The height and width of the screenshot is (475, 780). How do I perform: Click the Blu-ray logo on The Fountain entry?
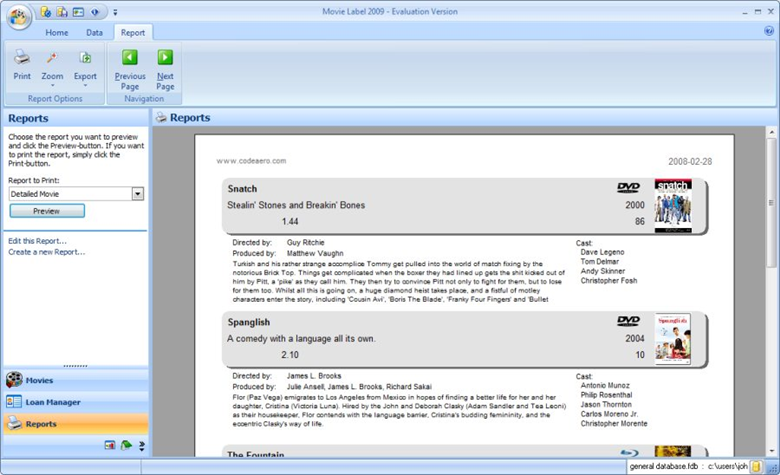(629, 453)
